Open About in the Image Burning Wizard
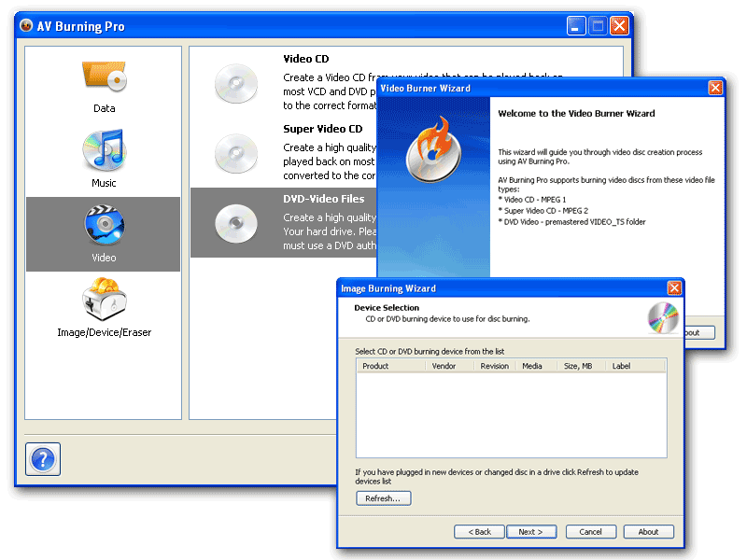 pos(648,531)
